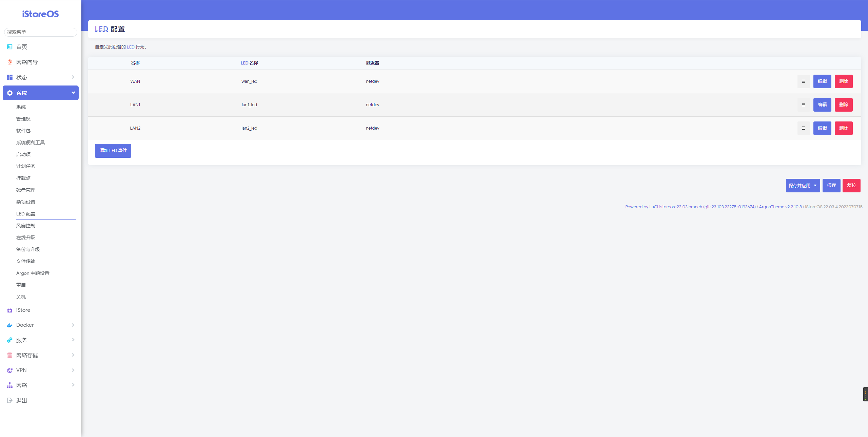Click drag handle icon for LAN2 row
Screen dimensions: 868x437
(x=803, y=128)
